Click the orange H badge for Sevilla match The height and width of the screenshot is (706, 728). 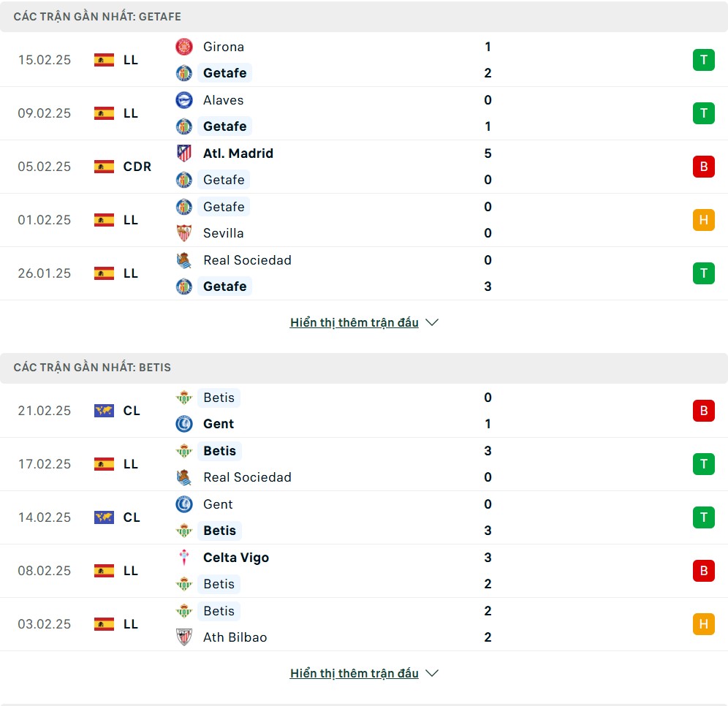[x=703, y=220]
